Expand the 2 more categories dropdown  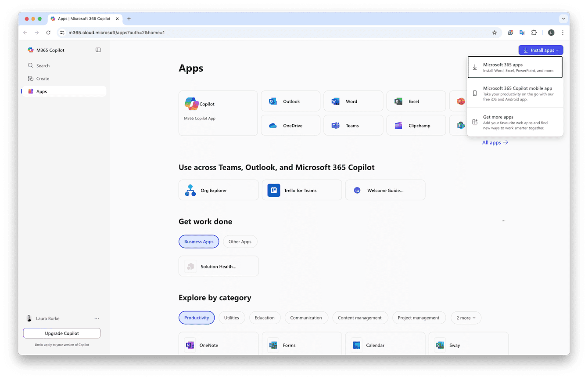coord(466,318)
